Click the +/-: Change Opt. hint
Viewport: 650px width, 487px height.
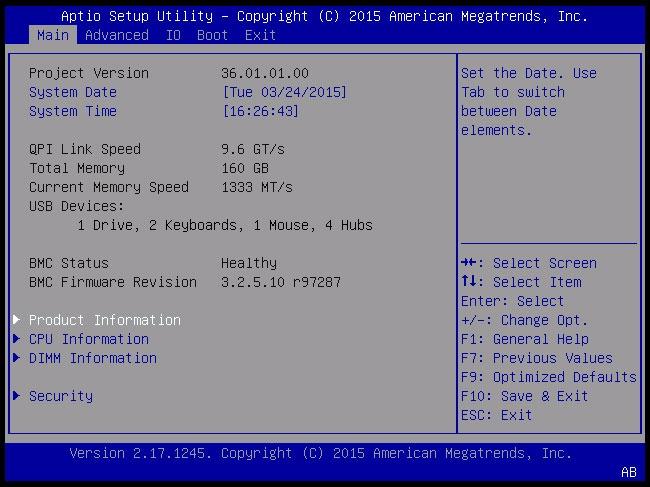(524, 320)
